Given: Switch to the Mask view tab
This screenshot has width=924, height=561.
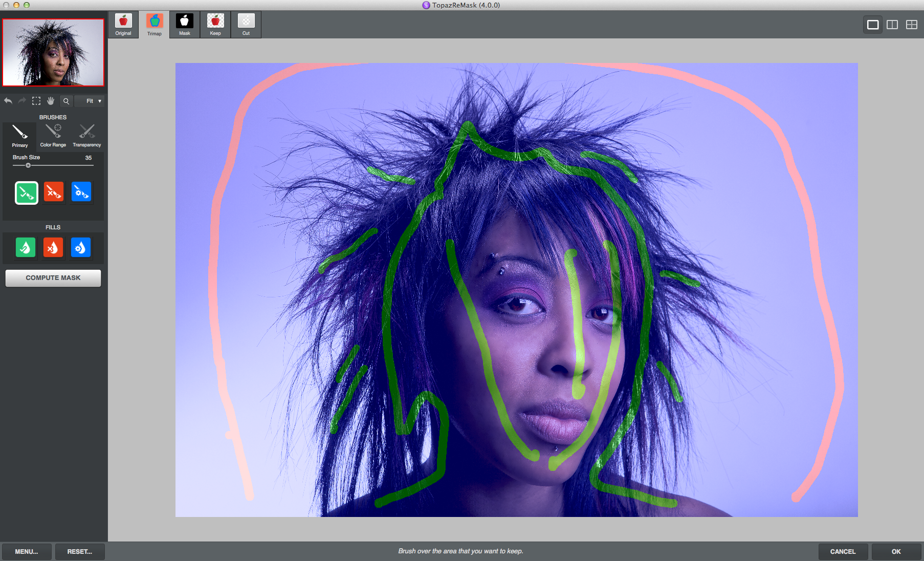Looking at the screenshot, I should click(185, 25).
